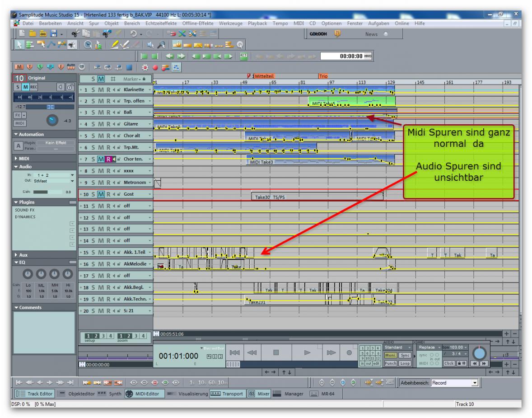The height and width of the screenshot is (418, 532).
Task: Open settings with the gear icon
Action: pyautogui.click(x=145, y=68)
